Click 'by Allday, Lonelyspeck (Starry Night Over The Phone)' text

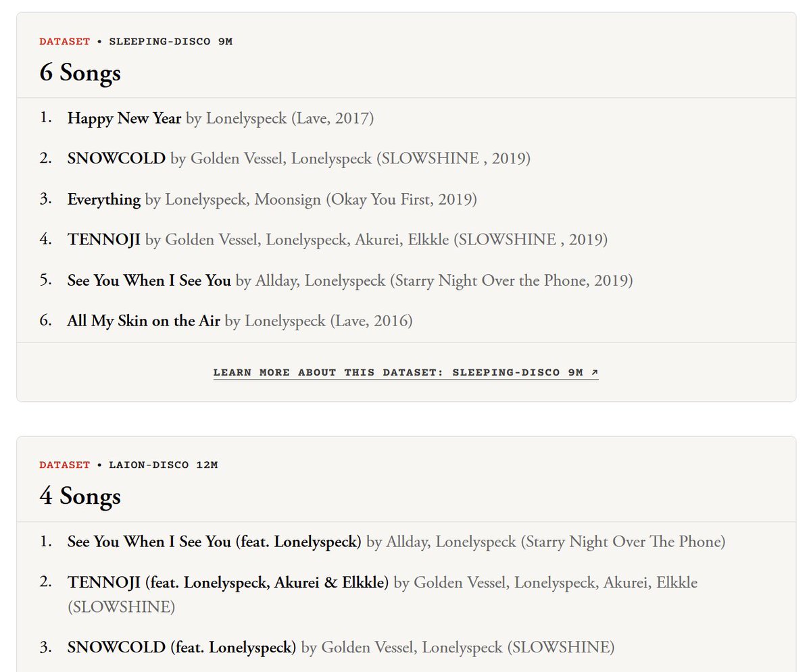coord(546,542)
